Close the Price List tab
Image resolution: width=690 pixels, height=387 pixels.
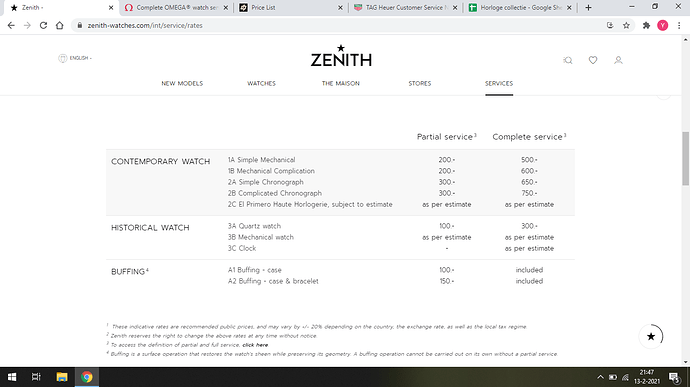point(340,7)
